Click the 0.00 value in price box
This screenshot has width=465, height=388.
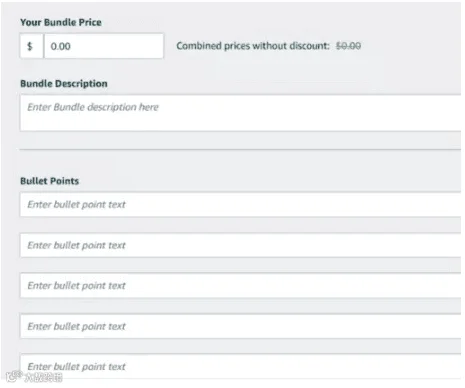(x=60, y=46)
